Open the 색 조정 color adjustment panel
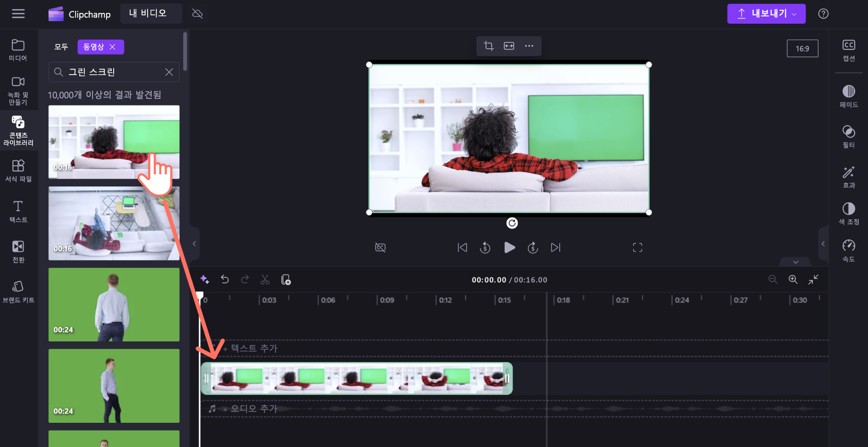The image size is (868, 447). pos(848,214)
